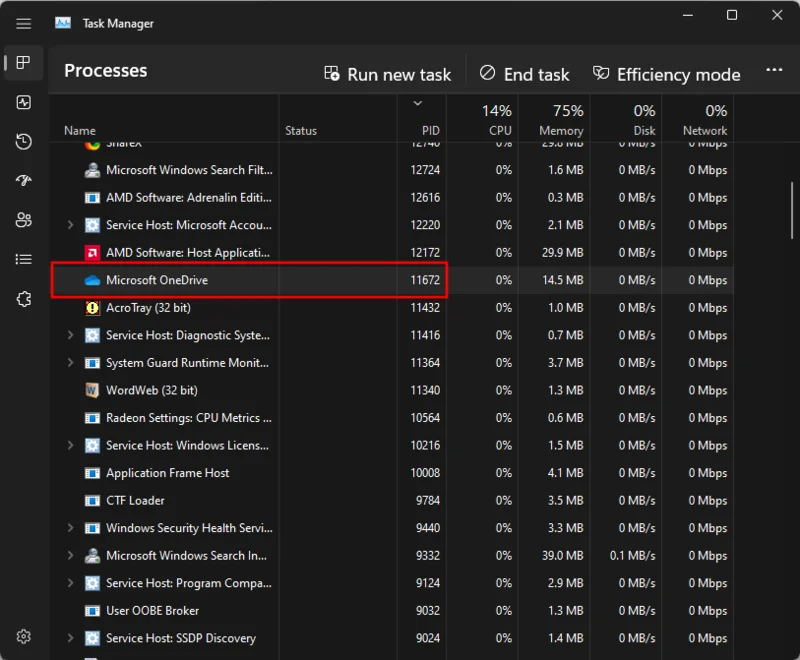Open the App history icon
The height and width of the screenshot is (660, 800).
pyautogui.click(x=23, y=141)
